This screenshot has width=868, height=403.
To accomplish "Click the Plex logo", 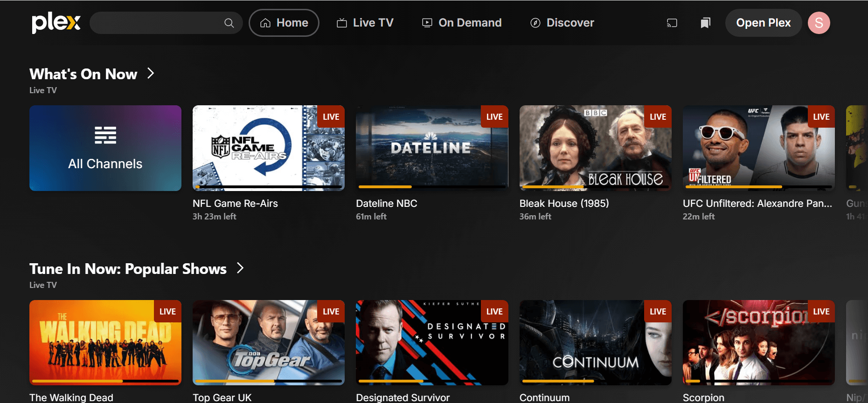I will coord(56,22).
